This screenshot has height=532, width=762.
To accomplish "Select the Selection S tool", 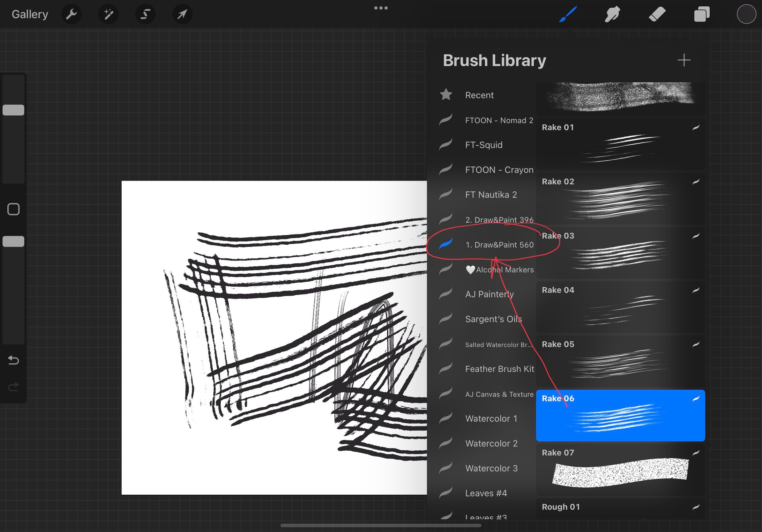I will coord(146,14).
